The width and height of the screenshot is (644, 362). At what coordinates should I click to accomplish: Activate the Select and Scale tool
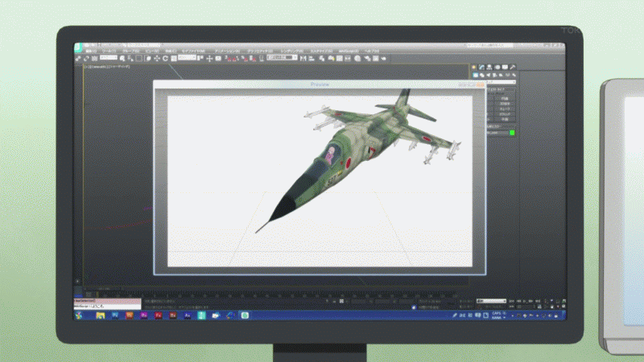click(x=173, y=58)
